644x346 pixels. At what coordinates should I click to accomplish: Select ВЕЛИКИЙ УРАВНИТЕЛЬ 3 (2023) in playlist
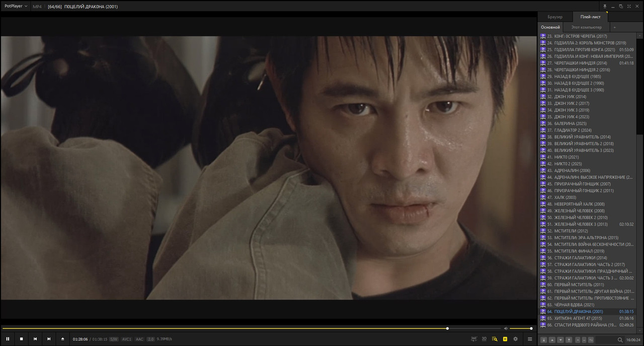[587, 150]
